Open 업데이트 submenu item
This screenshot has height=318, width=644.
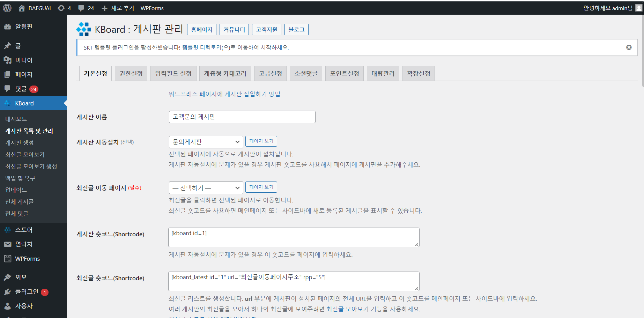[16, 190]
